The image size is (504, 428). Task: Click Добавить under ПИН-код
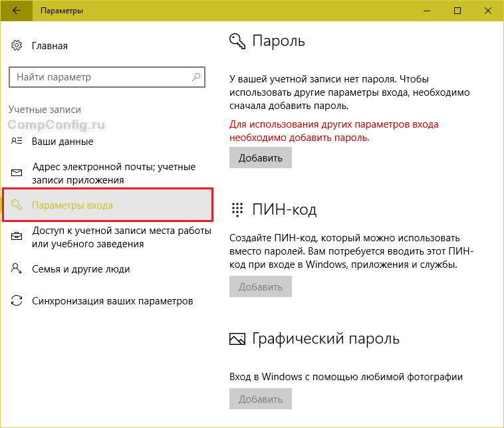coord(261,286)
